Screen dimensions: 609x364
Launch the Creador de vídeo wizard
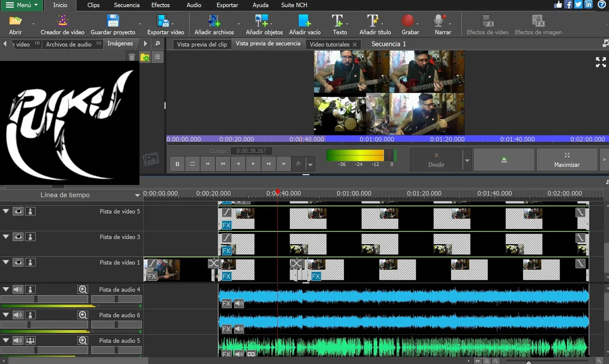coord(62,20)
